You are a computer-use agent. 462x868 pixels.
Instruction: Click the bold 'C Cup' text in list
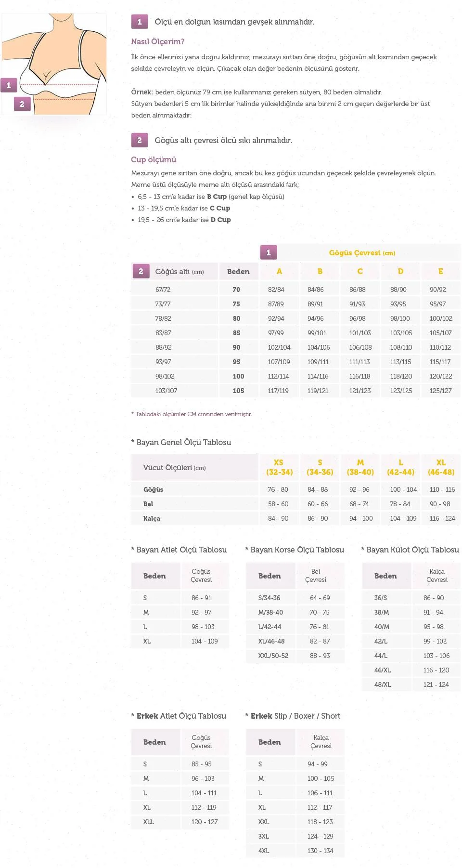(x=220, y=208)
